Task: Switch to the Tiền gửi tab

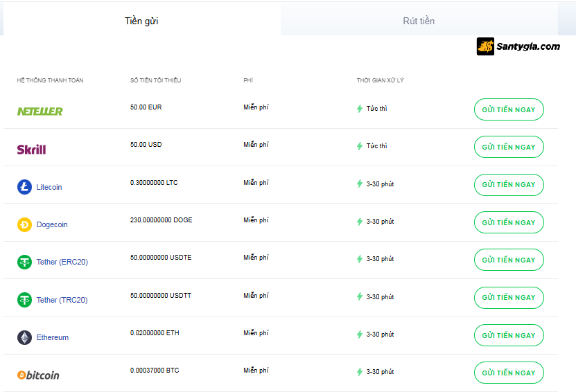Action: pos(141,21)
